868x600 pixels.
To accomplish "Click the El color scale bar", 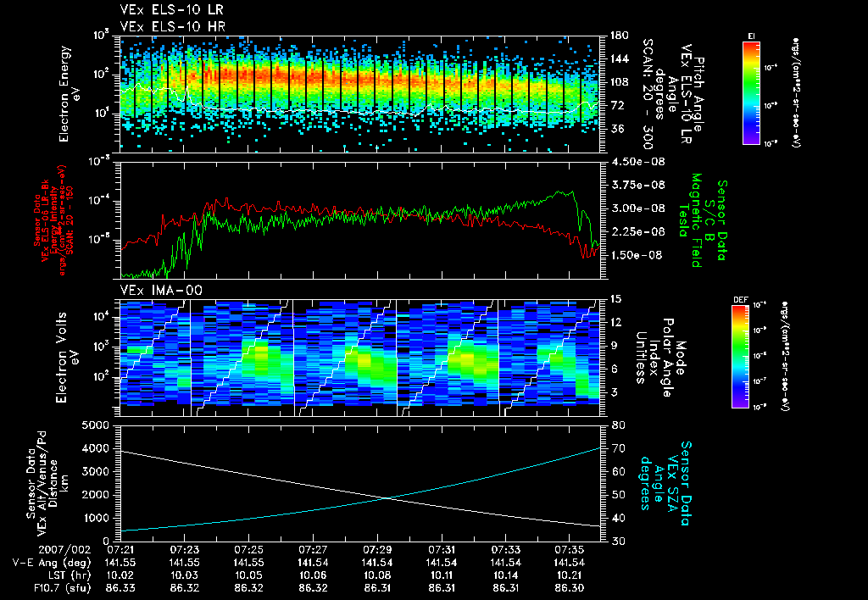I will coord(751,92).
